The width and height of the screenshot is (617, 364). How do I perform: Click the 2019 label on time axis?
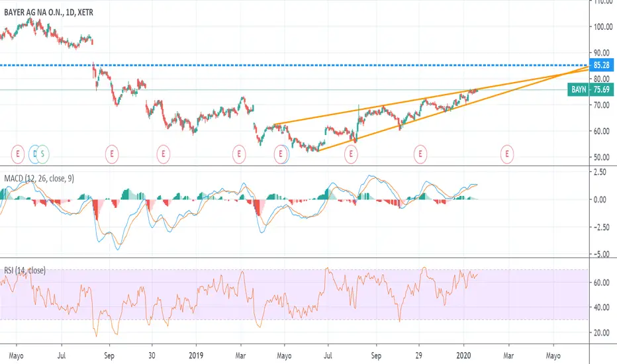click(196, 356)
